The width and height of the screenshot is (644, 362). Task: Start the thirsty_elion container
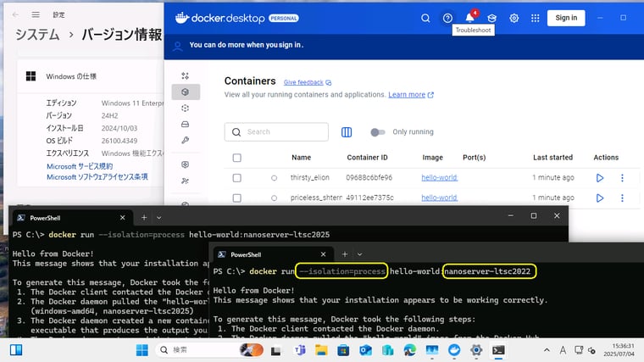(x=600, y=178)
